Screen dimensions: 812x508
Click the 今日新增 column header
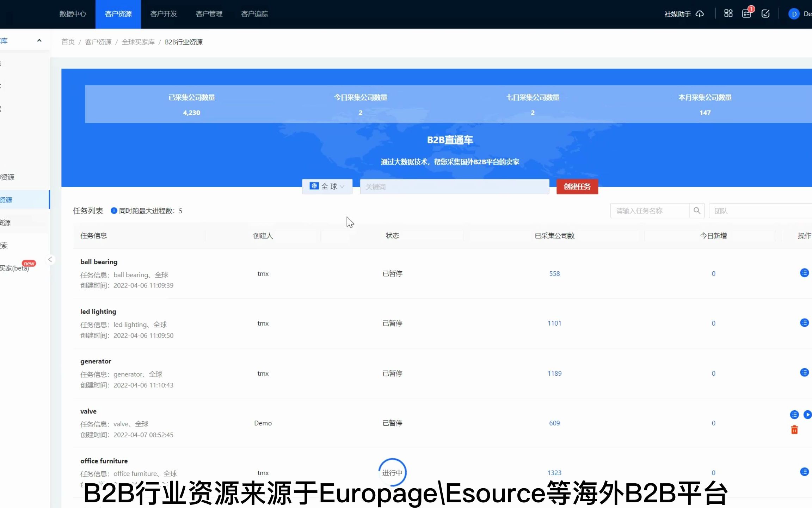click(713, 235)
